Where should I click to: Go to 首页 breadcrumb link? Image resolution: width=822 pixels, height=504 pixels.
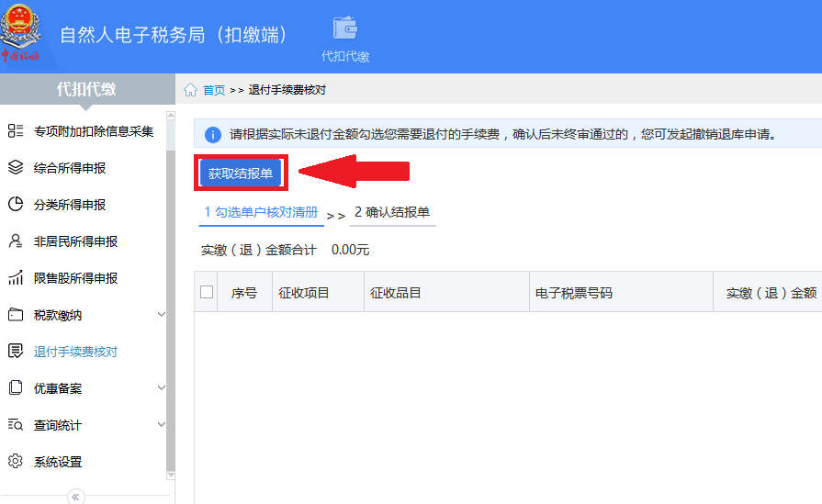tap(214, 90)
